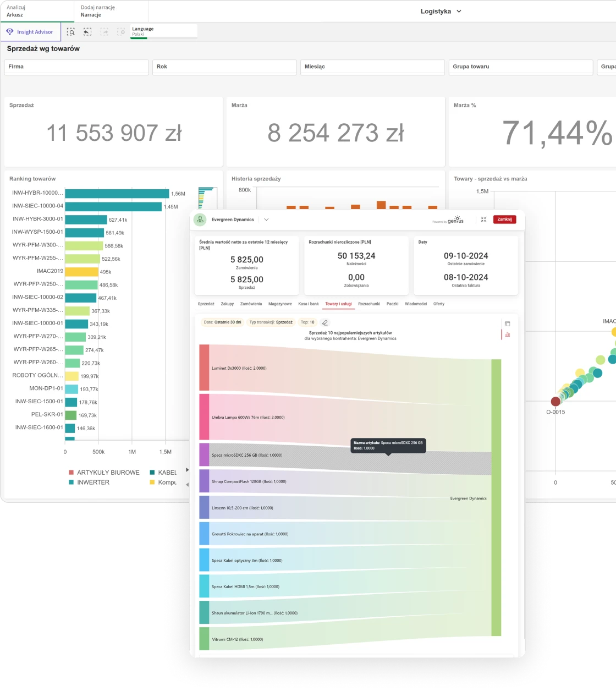Open the Narracje tab
This screenshot has width=616, height=691.
pos(110,11)
